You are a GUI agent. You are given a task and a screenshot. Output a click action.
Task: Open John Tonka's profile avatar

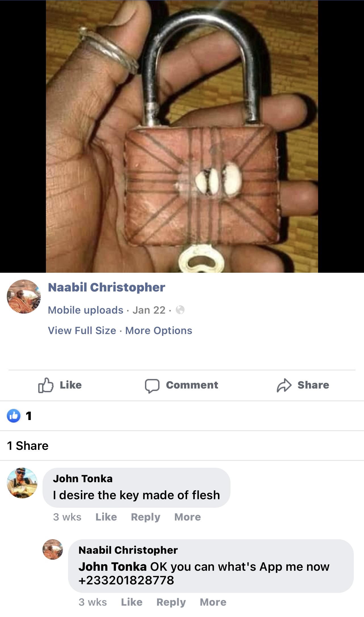click(22, 483)
